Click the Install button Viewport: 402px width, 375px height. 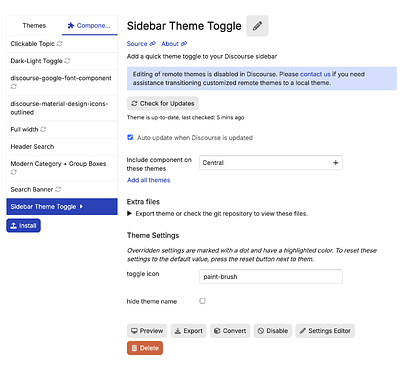(23, 226)
